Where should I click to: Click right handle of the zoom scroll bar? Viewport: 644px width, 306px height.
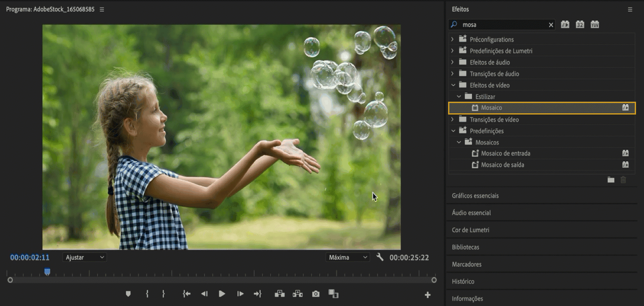pos(434,280)
